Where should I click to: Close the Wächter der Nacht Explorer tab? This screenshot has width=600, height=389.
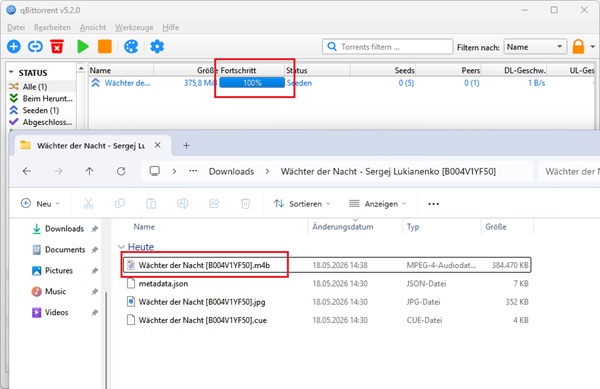click(x=158, y=145)
